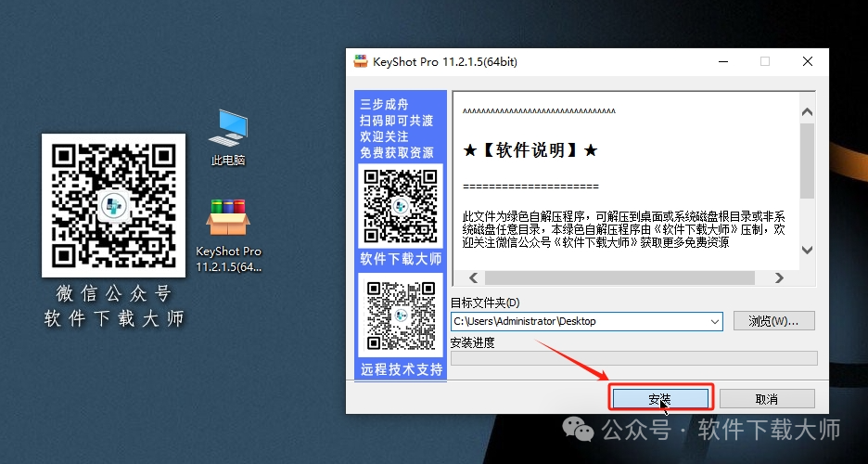Click the 浏览(W)... browse button
This screenshot has width=868, height=464.
tap(774, 321)
